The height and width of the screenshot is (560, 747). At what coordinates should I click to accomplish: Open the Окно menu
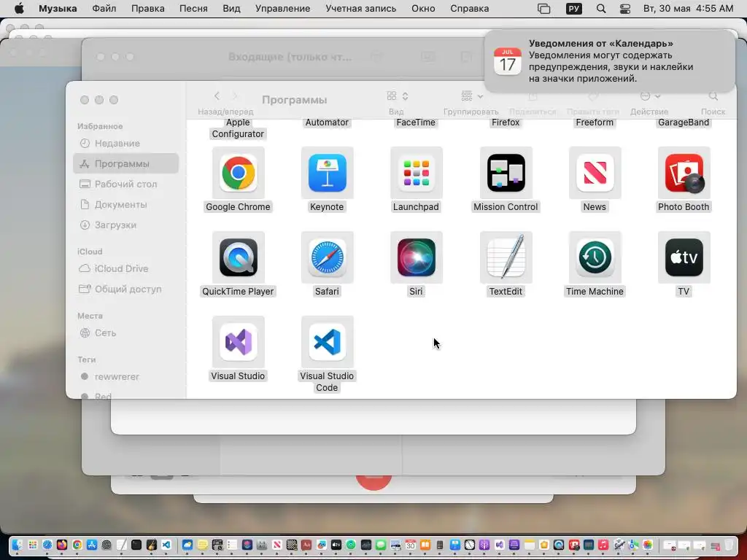tap(423, 9)
